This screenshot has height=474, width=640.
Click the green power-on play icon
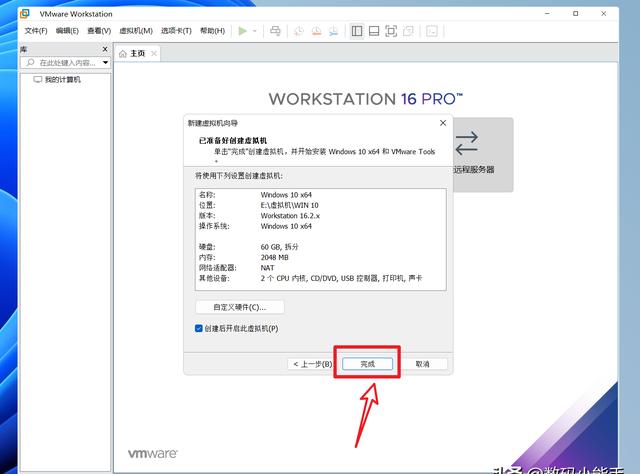pos(242,31)
